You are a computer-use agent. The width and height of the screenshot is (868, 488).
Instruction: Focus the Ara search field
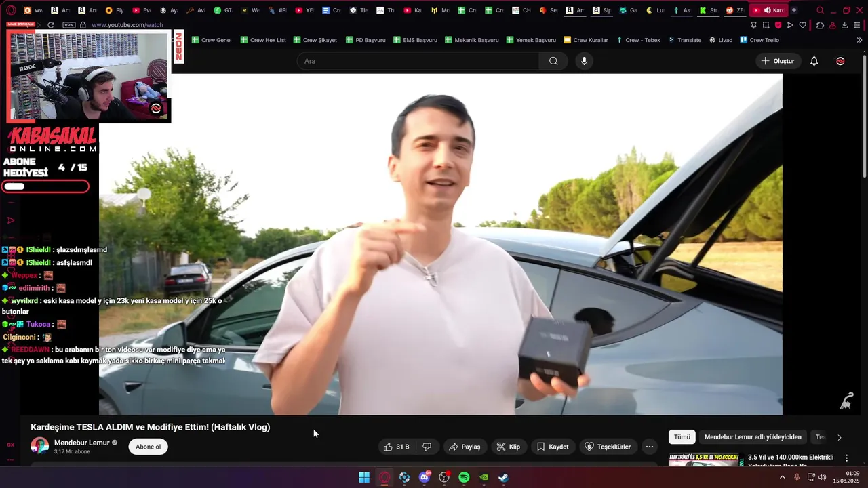[418, 61]
